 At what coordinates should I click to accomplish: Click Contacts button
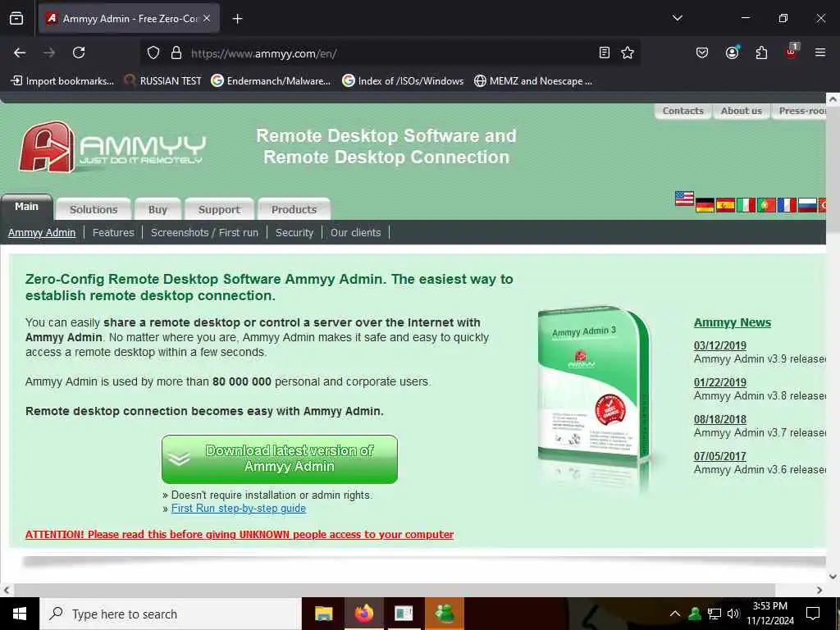(x=683, y=111)
